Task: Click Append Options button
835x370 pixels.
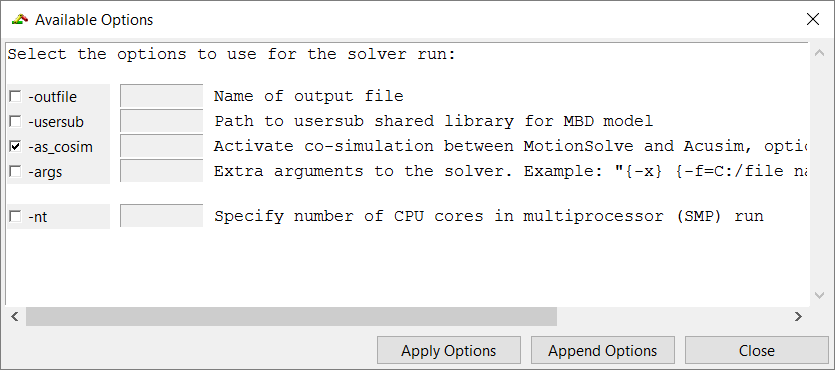Action: coord(603,351)
